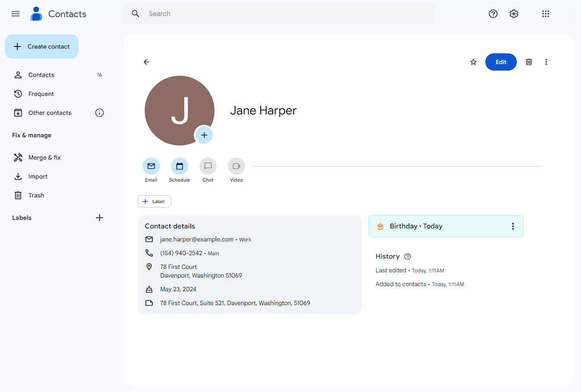
Task: Add a new label with plus icon
Action: 99,218
